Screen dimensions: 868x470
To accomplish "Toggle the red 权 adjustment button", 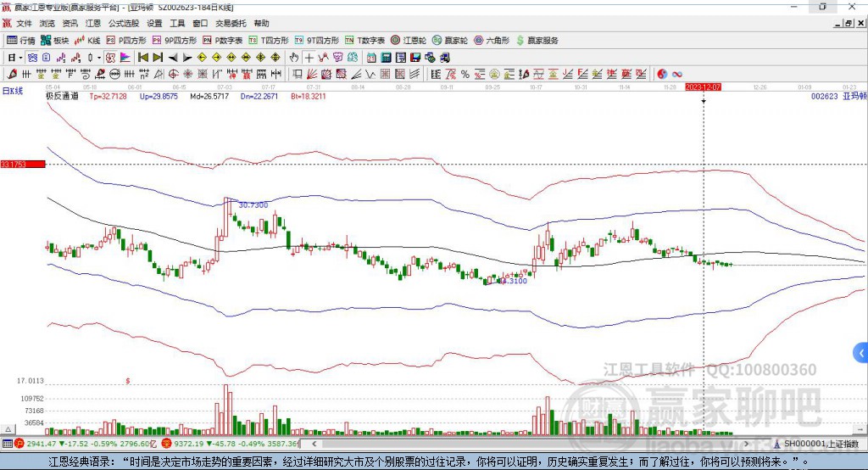I will pos(110,58).
